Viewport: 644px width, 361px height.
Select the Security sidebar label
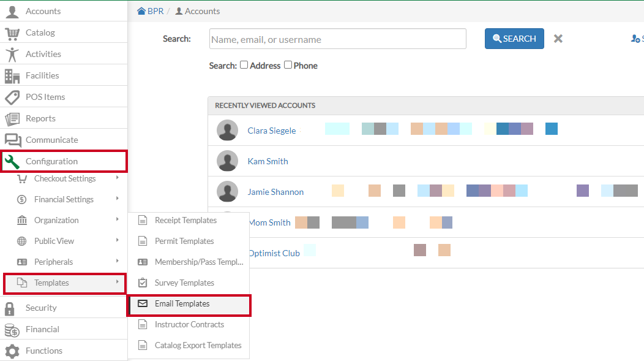point(41,308)
